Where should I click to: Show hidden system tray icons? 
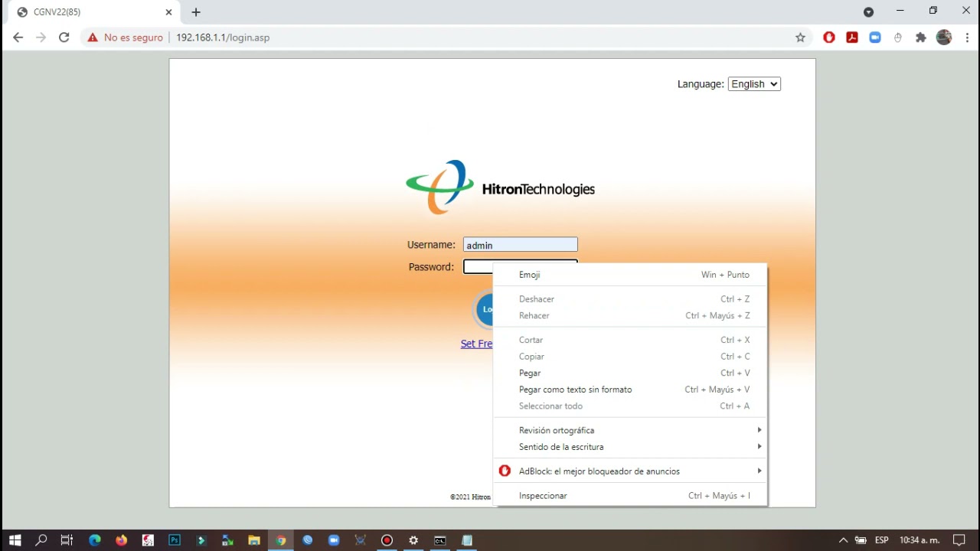843,540
